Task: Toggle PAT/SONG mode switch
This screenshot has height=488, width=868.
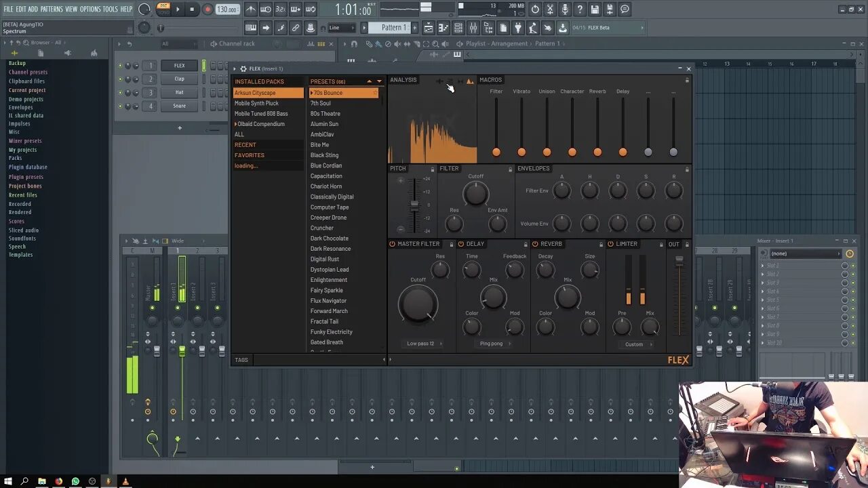Action: pyautogui.click(x=163, y=9)
